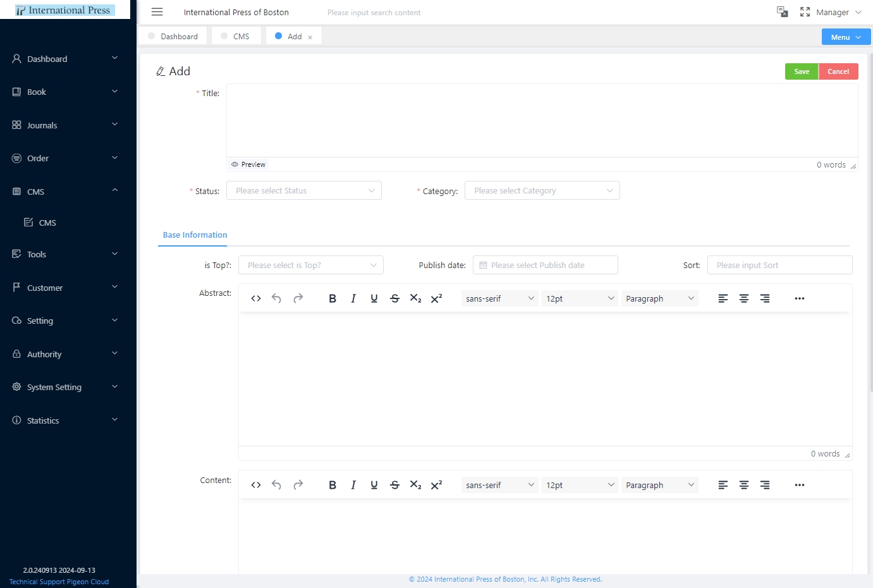Open the blue Menu dropdown button
This screenshot has width=873, height=588.
click(x=846, y=37)
